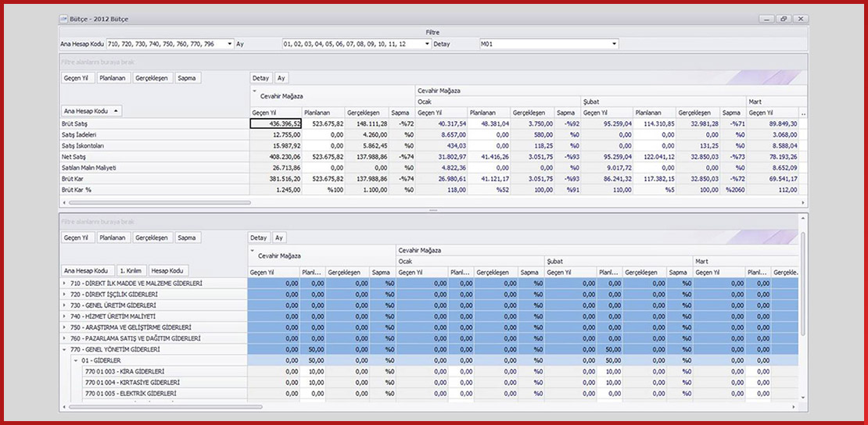Select the cell with value 148.111,28
The height and width of the screenshot is (425, 868).
point(367,124)
